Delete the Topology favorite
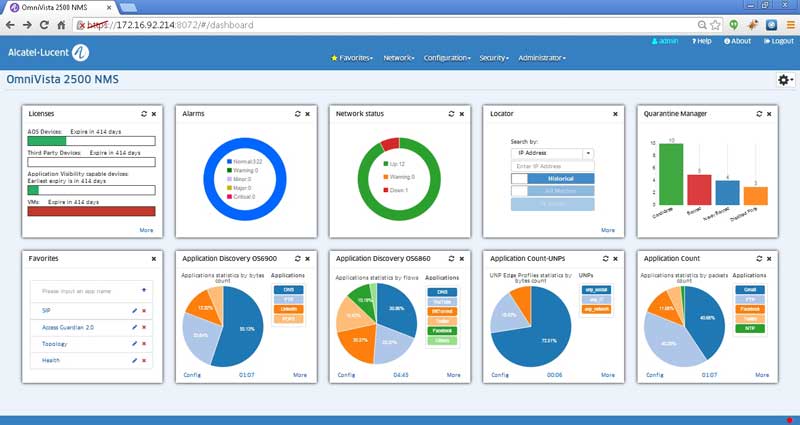This screenshot has width=800, height=425. tap(144, 344)
